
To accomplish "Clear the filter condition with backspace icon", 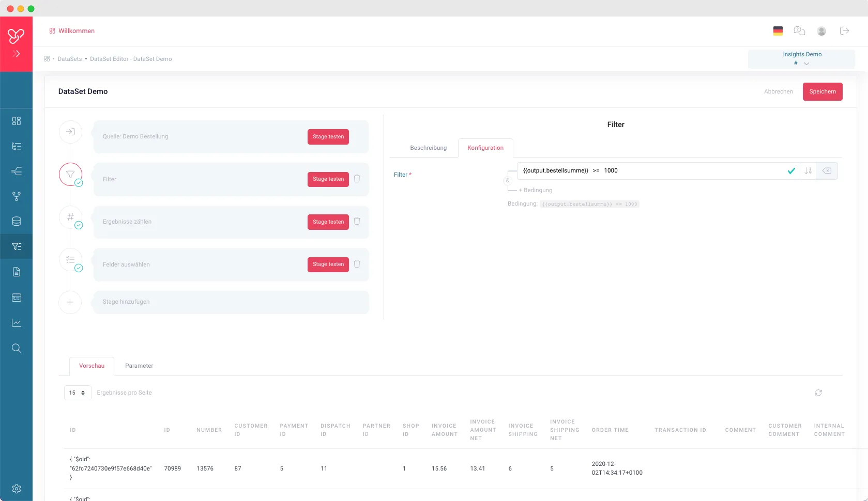I will click(827, 171).
